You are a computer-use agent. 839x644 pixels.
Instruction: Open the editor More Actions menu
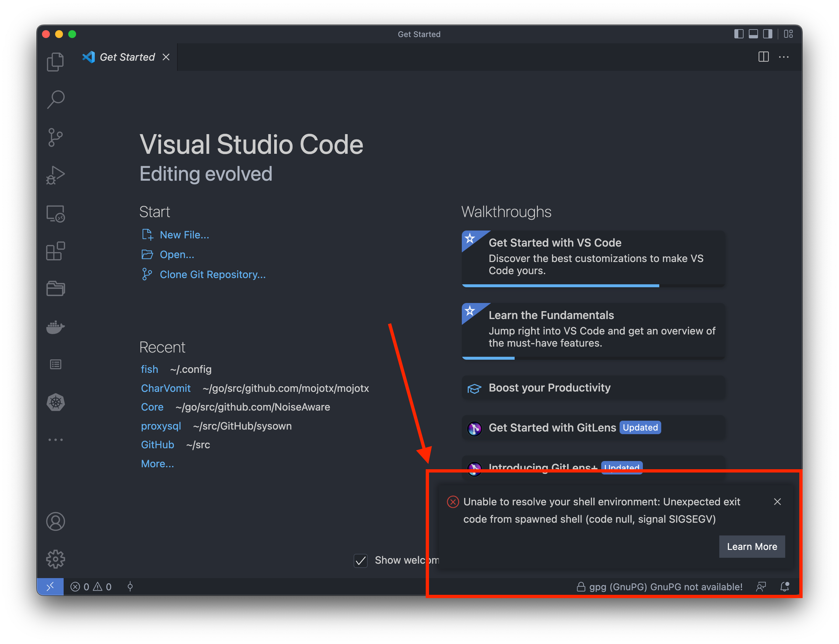[783, 57]
